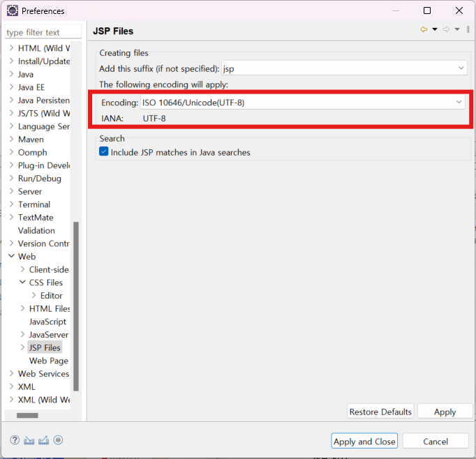The height and width of the screenshot is (459, 476).
Task: Expand the Maven tree node
Action: tap(12, 139)
